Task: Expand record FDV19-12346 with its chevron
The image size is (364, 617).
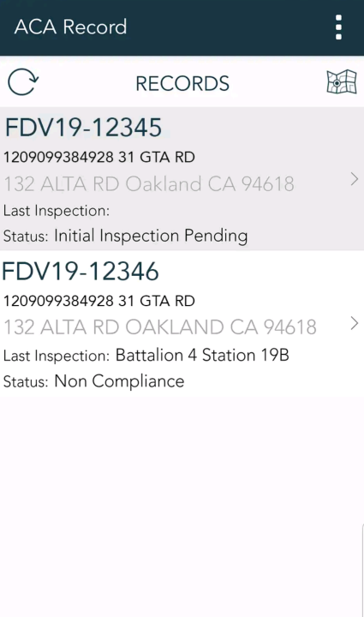Action: tap(355, 323)
